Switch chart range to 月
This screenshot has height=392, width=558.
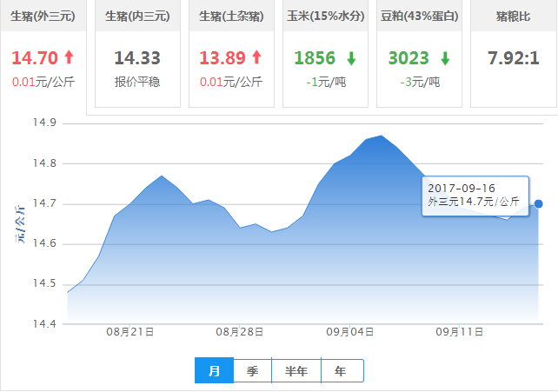coord(214,370)
